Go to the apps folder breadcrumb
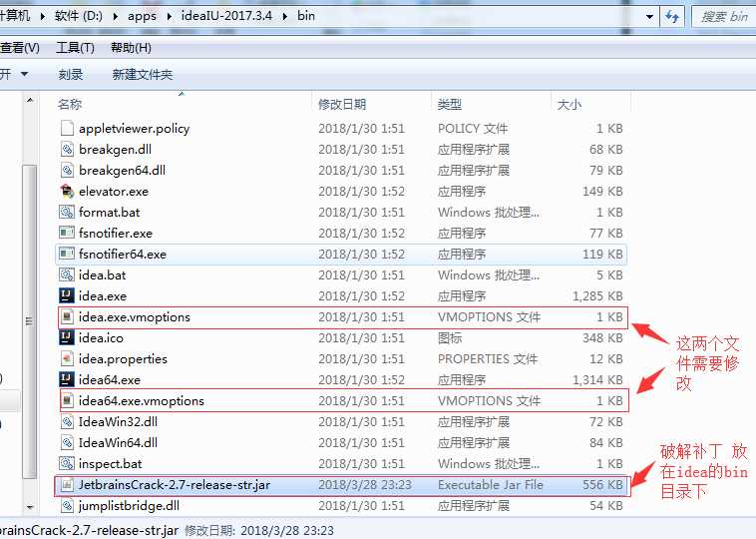Screen dimensions: 756x539 click(142, 16)
